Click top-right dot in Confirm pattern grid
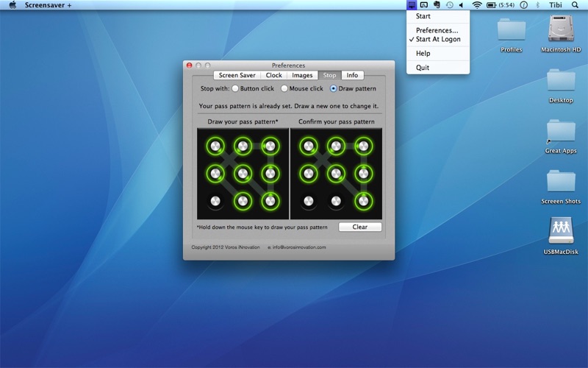The width and height of the screenshot is (588, 368). coord(363,146)
